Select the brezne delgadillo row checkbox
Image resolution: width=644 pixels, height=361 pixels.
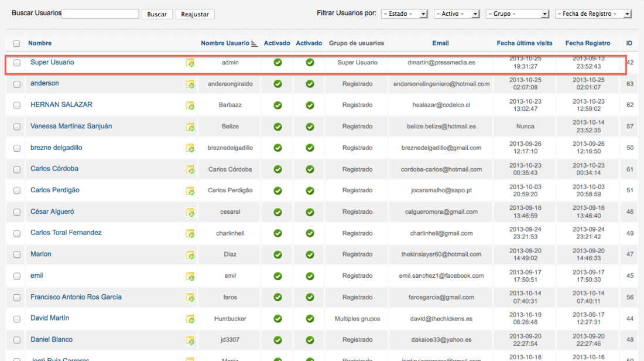click(x=17, y=148)
